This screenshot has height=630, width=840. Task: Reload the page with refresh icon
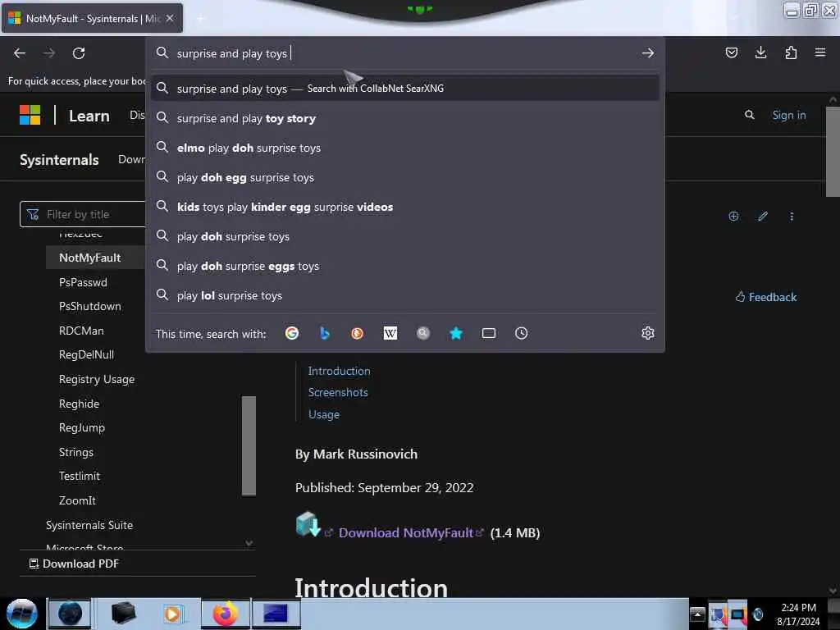tap(79, 53)
